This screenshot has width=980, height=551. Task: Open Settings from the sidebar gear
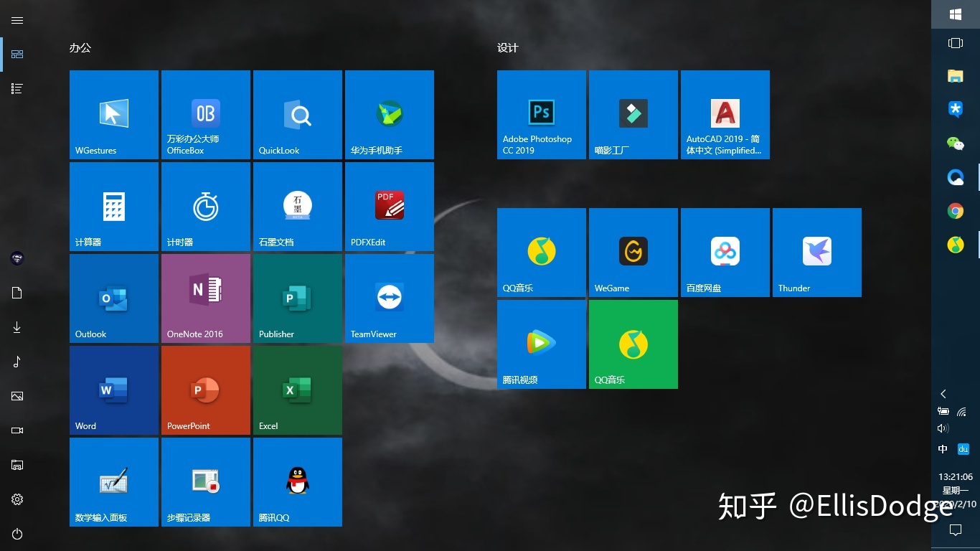pyautogui.click(x=17, y=499)
